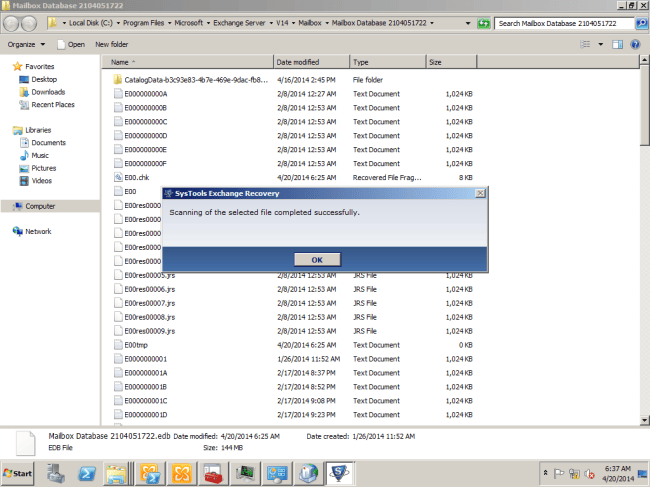Screen dimensions: 650x487
Task: Sort by the Type column header
Action: pos(388,62)
